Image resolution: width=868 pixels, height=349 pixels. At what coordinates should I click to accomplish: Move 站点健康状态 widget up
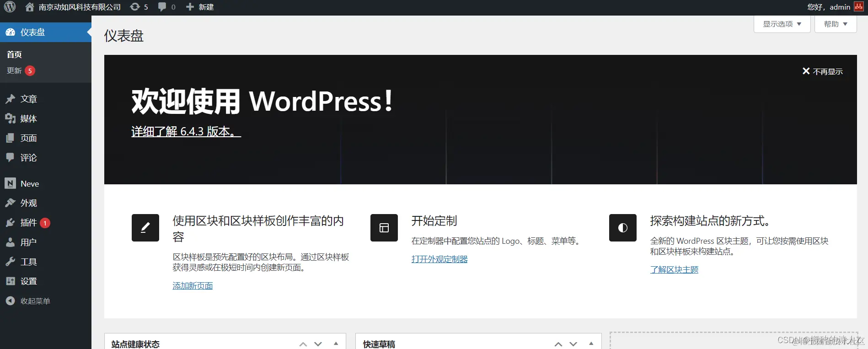pyautogui.click(x=303, y=344)
